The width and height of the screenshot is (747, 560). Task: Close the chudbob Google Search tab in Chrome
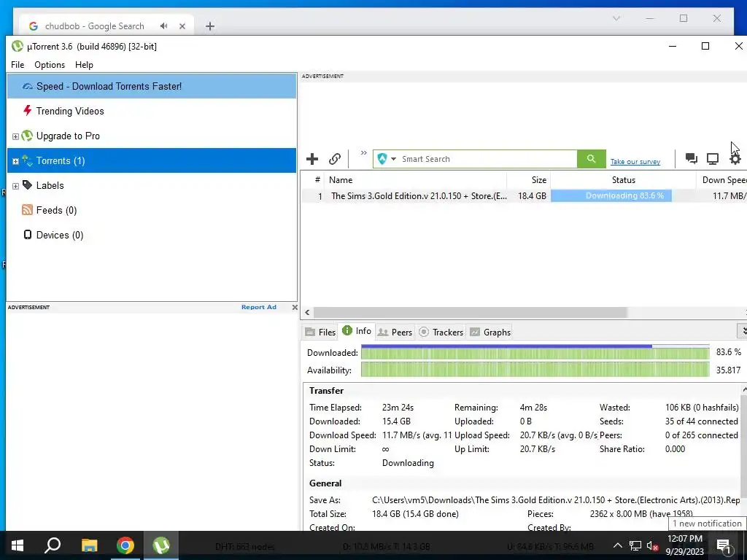coord(182,26)
